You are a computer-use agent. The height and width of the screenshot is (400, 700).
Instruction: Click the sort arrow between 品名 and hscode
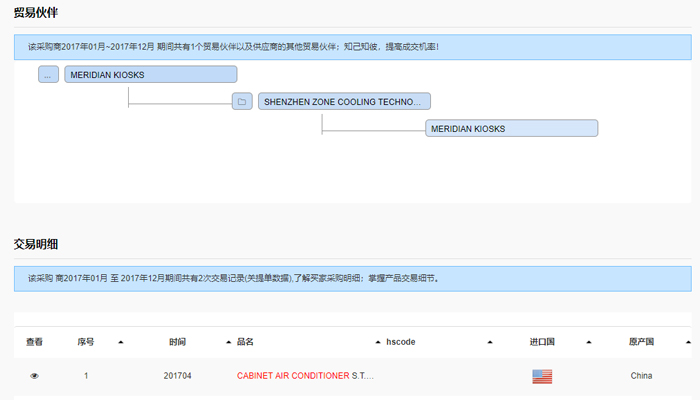(377, 342)
